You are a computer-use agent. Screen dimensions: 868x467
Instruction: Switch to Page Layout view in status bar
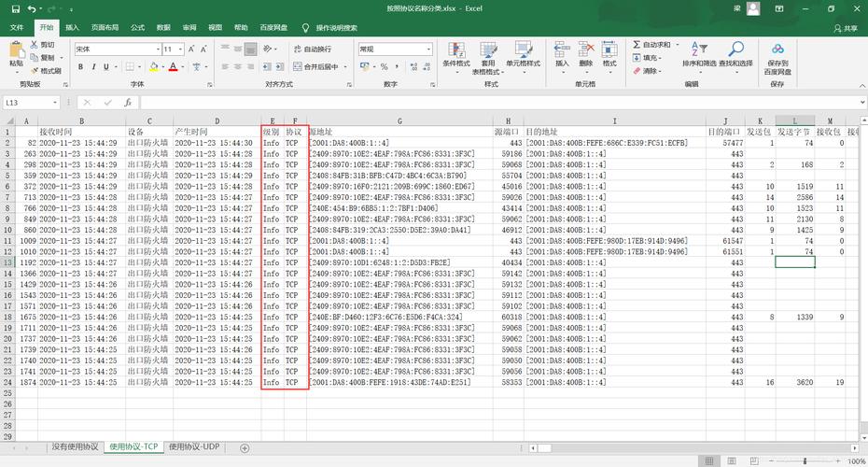[x=732, y=460]
